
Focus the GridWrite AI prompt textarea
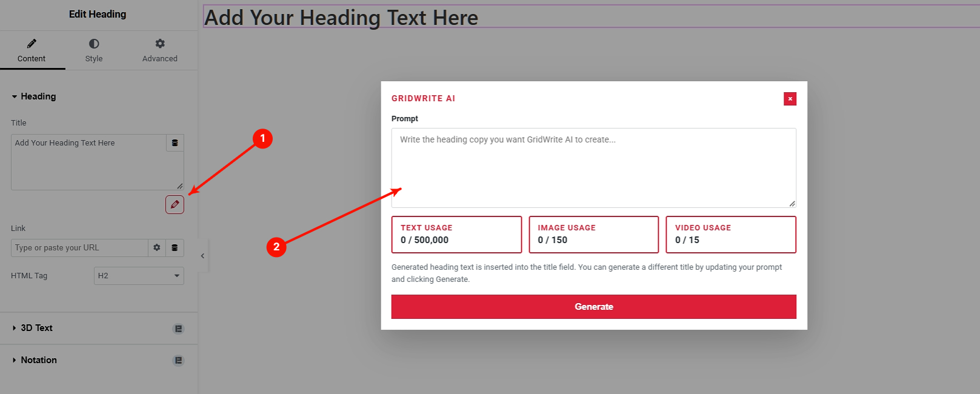594,168
